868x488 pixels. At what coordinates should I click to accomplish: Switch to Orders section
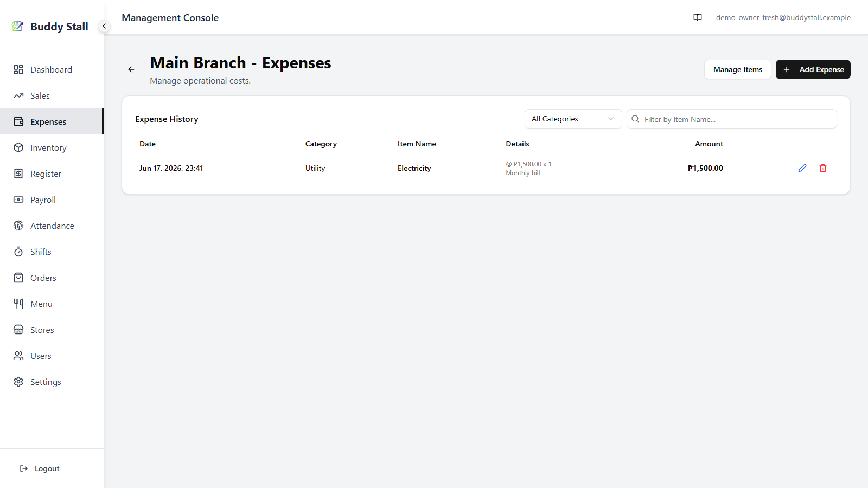pos(52,278)
